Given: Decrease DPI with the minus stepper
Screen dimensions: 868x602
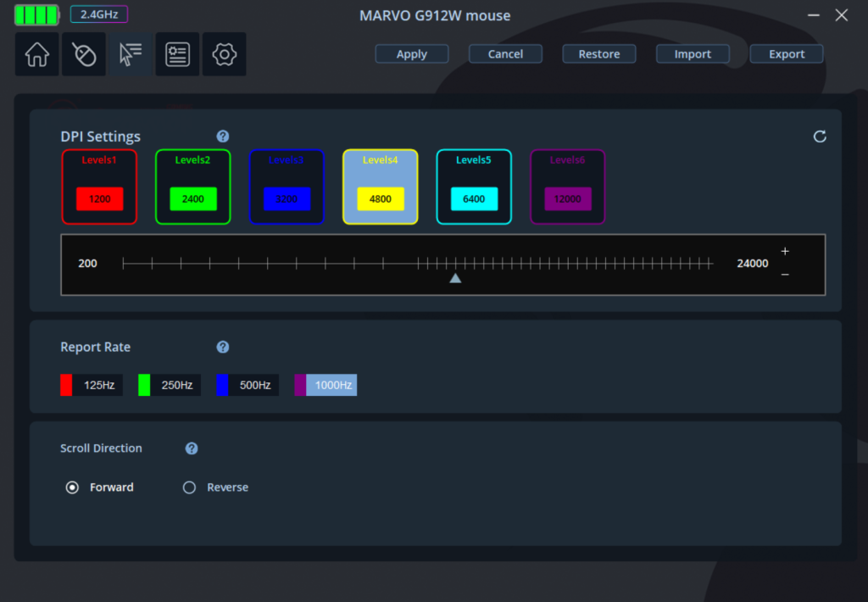Looking at the screenshot, I should pos(785,275).
